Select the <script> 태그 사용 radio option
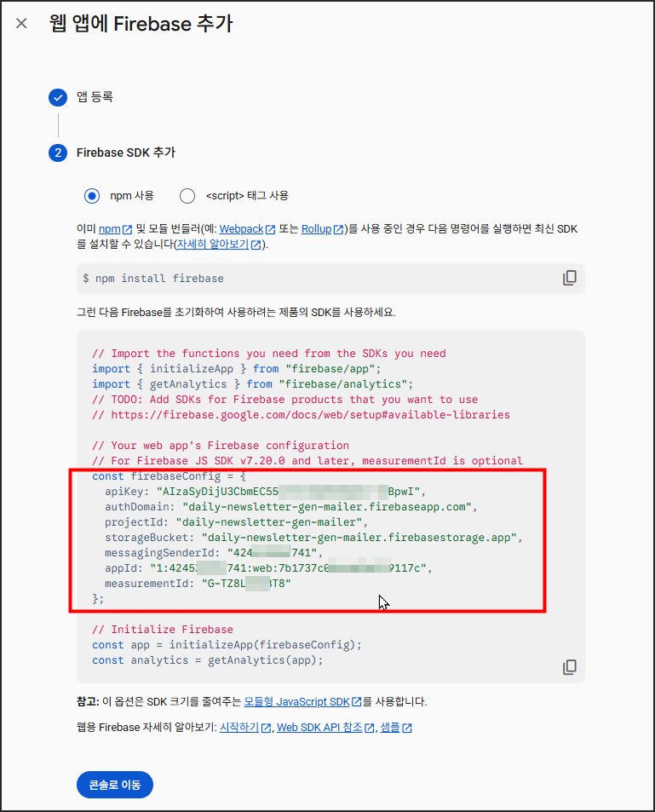 187,196
